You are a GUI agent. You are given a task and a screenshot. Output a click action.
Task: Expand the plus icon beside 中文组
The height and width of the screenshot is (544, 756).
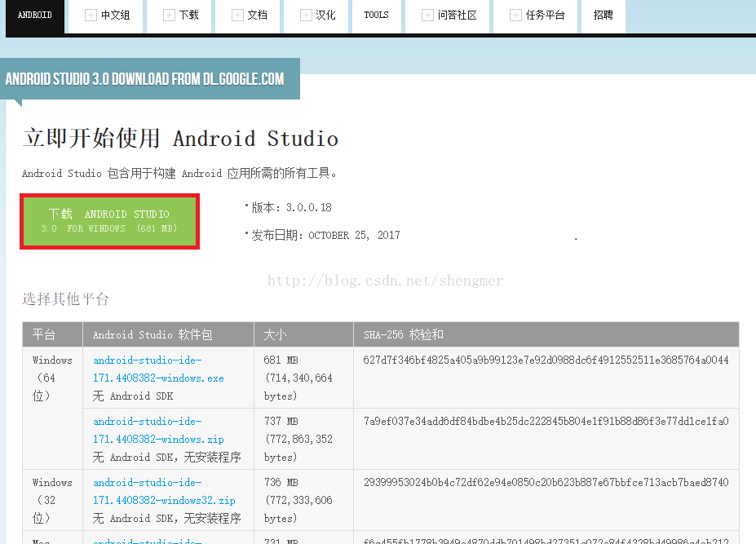click(91, 15)
